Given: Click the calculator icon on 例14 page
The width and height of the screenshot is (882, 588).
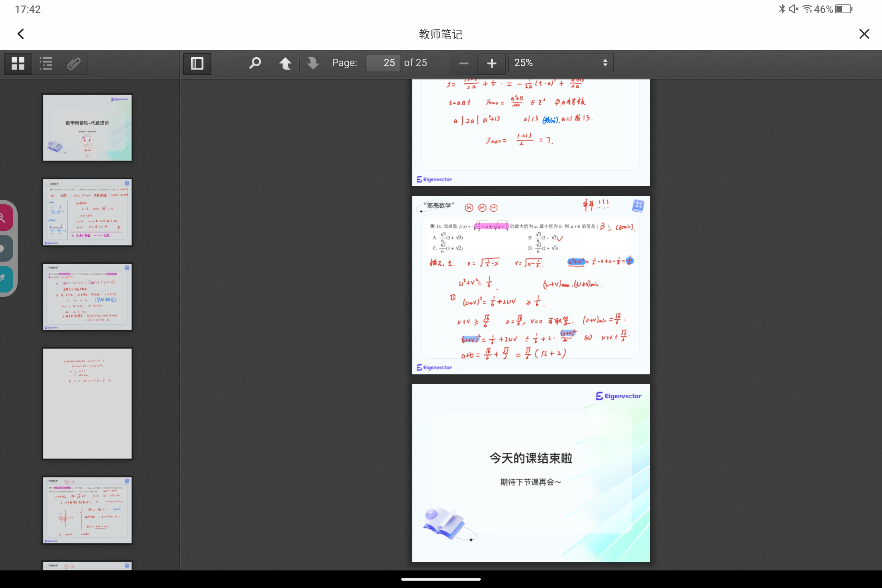Looking at the screenshot, I should (638, 205).
